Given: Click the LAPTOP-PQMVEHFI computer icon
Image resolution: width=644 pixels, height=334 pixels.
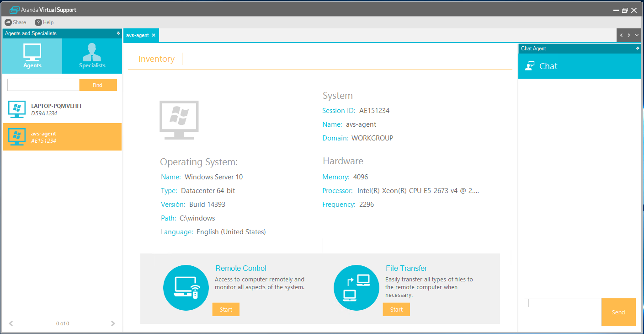Looking at the screenshot, I should pyautogui.click(x=17, y=109).
